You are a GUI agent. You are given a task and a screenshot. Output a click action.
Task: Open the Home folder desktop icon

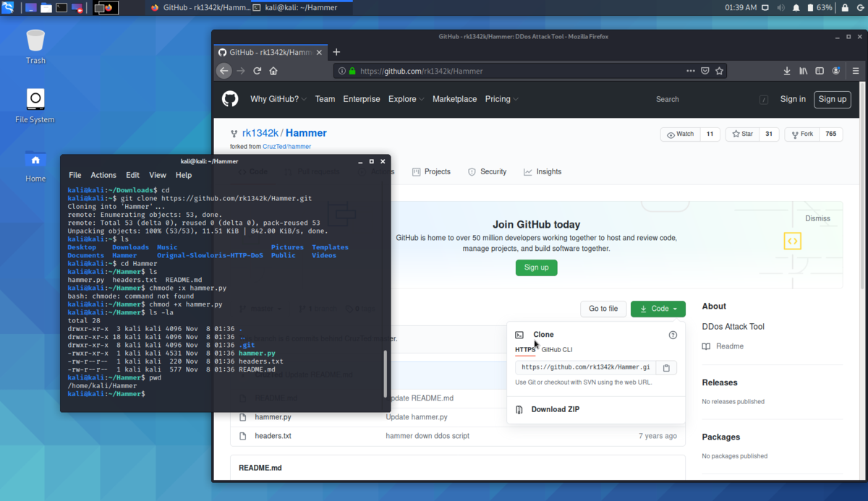tap(35, 165)
